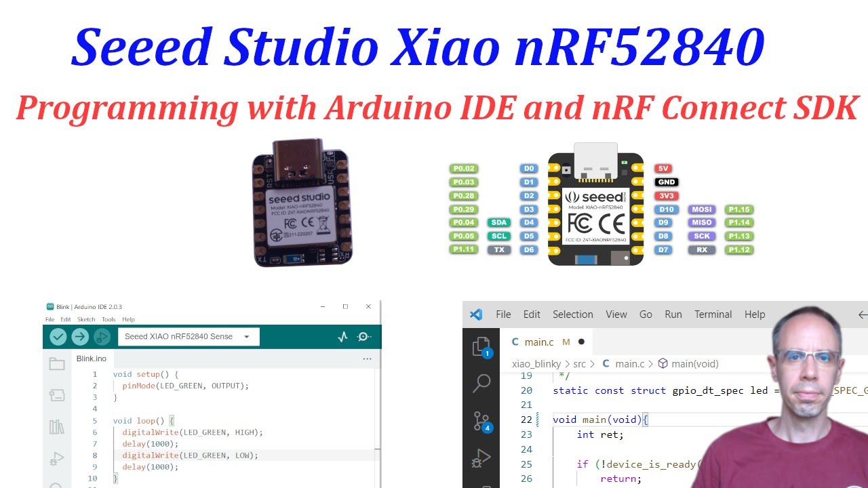Open File menu in VS Code

click(503, 314)
